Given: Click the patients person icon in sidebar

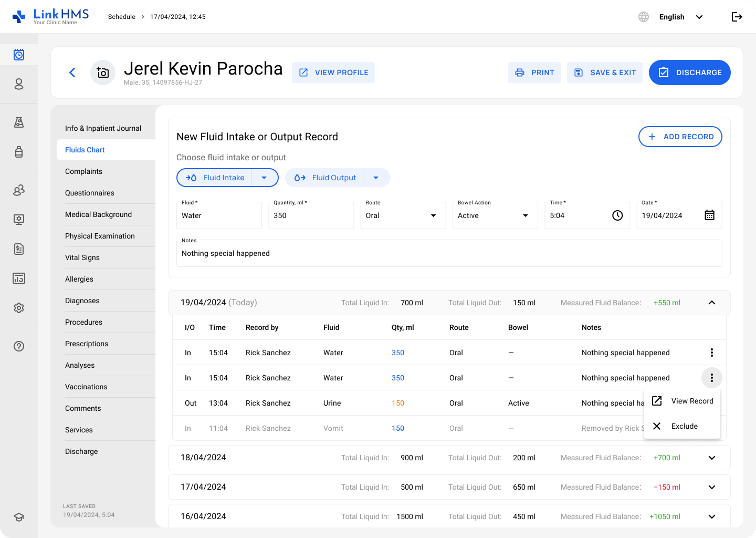Looking at the screenshot, I should 19,84.
